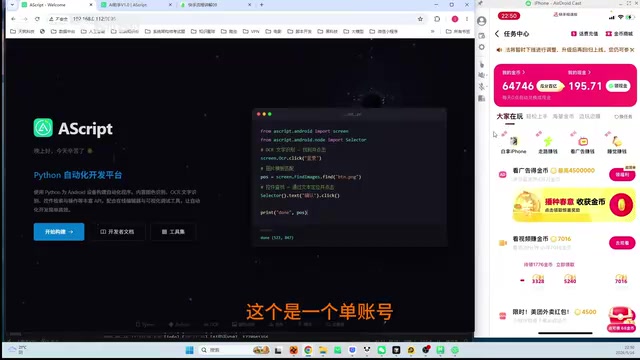Click the address bar URL field
Viewport: 640px width, 360px height.
(237, 19)
